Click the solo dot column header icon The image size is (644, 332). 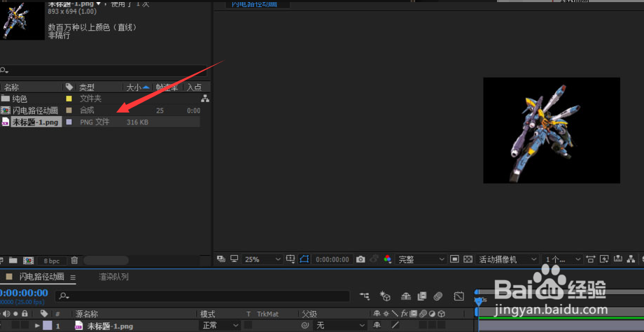tap(15, 314)
